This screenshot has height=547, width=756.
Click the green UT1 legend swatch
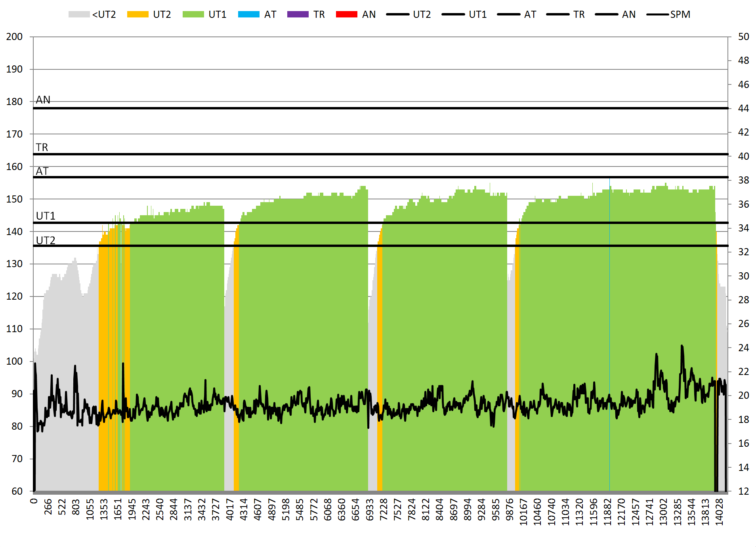pos(193,15)
